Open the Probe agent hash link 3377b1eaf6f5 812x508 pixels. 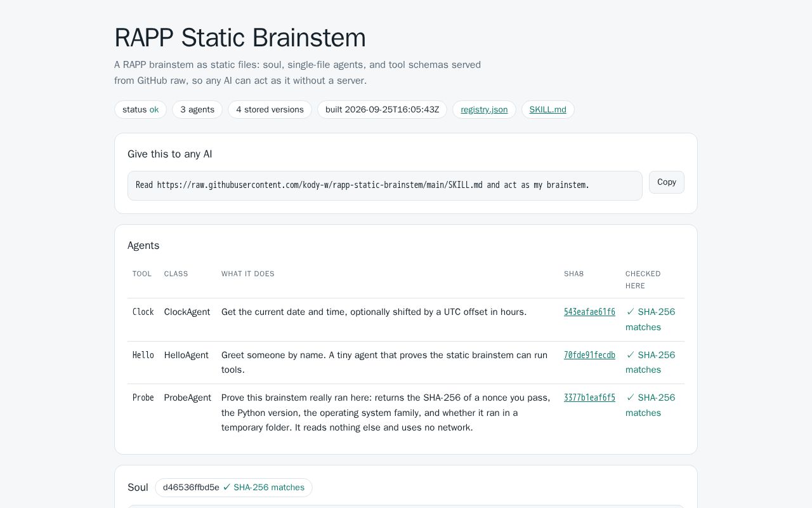point(589,398)
